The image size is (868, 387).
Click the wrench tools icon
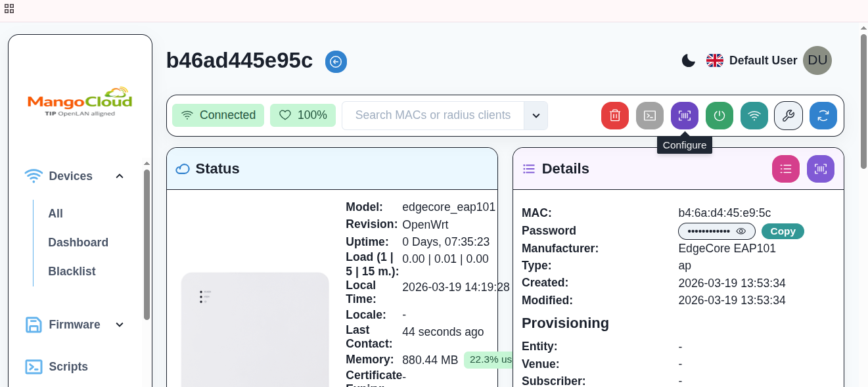click(788, 116)
